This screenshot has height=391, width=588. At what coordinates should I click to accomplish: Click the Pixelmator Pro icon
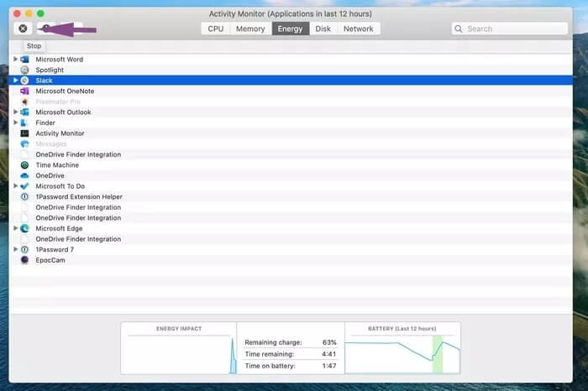25,102
